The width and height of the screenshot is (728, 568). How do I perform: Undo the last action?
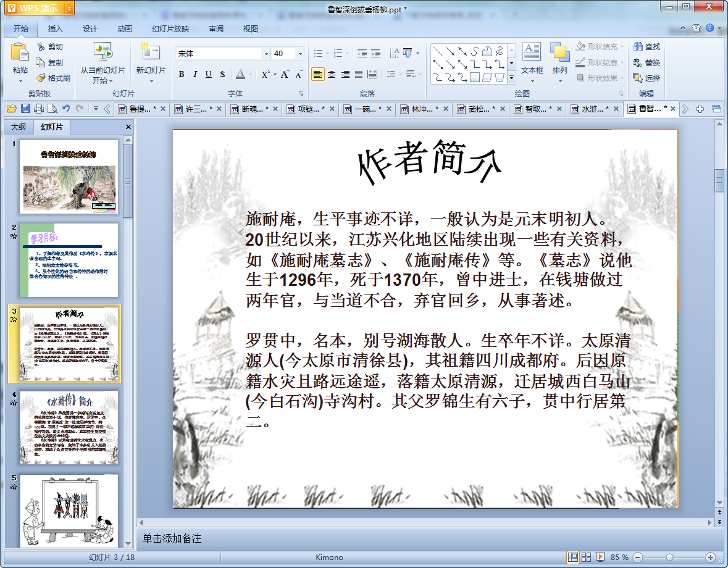[x=66, y=109]
